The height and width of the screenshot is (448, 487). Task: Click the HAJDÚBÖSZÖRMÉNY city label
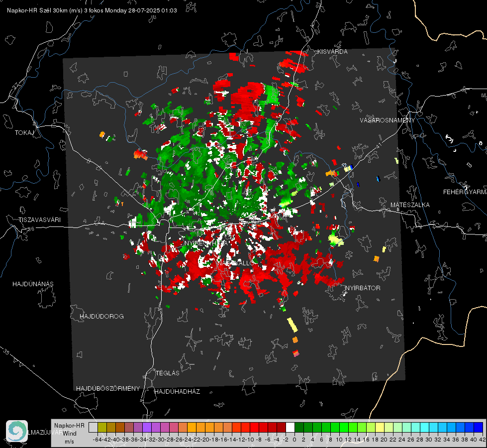tap(108, 389)
